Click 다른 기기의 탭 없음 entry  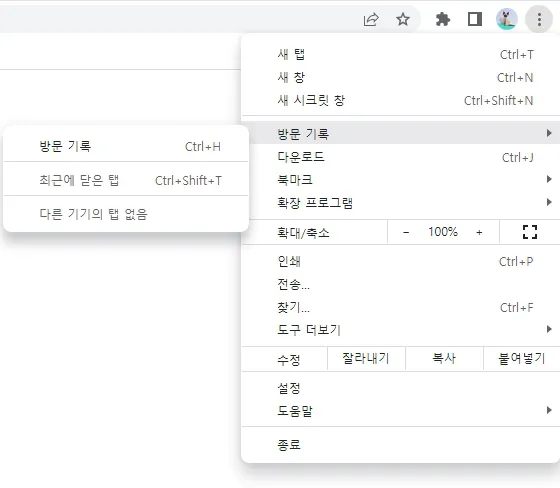(x=126, y=214)
